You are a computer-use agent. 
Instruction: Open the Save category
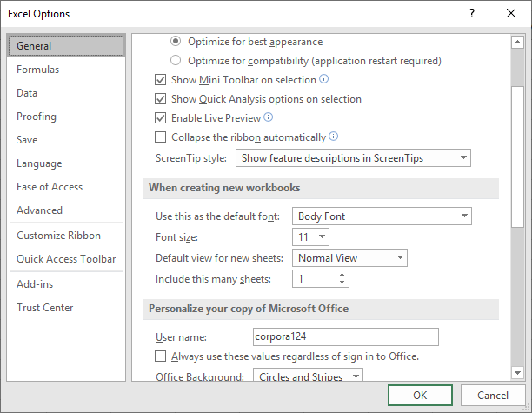(66, 139)
